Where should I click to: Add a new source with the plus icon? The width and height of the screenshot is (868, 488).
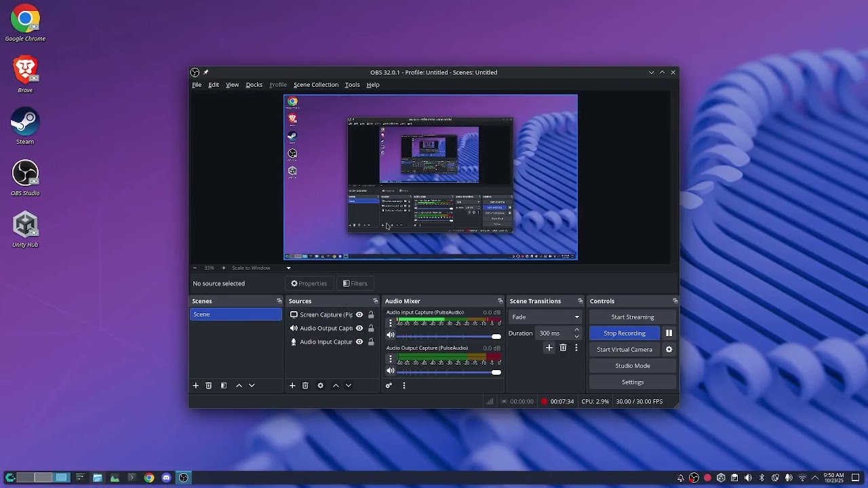(x=292, y=386)
